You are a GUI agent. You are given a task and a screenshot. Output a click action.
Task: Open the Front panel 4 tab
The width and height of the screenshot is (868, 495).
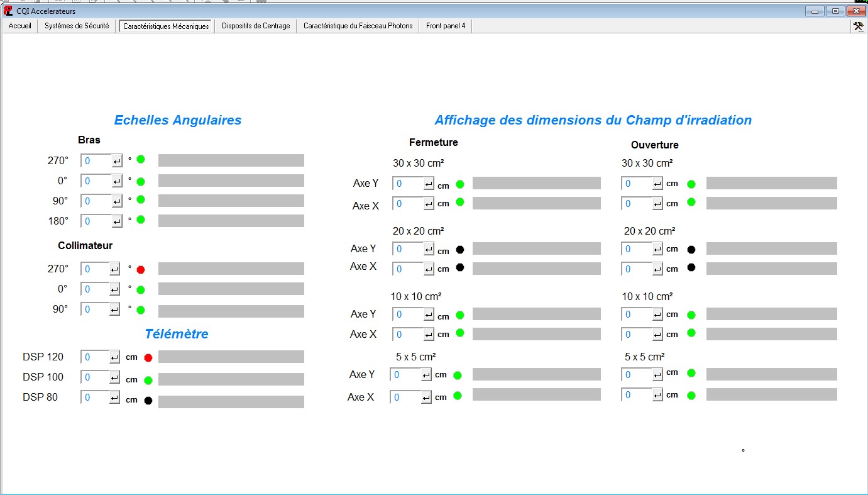[x=446, y=26]
